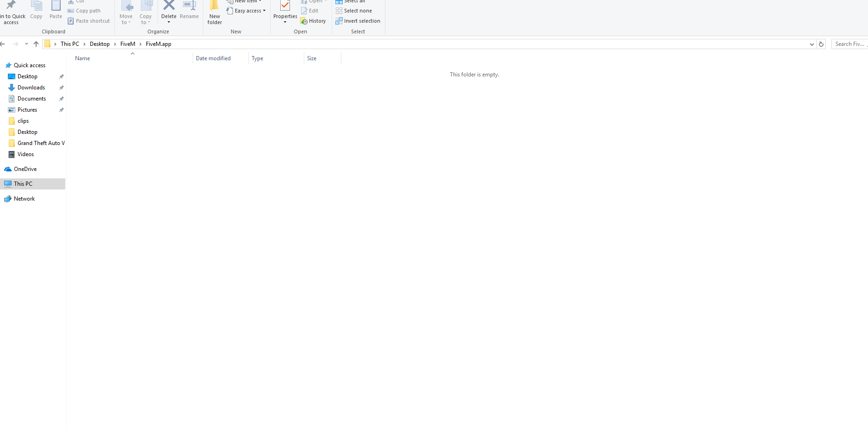
Task: Open the Grand Theft Auto V folder
Action: point(41,143)
